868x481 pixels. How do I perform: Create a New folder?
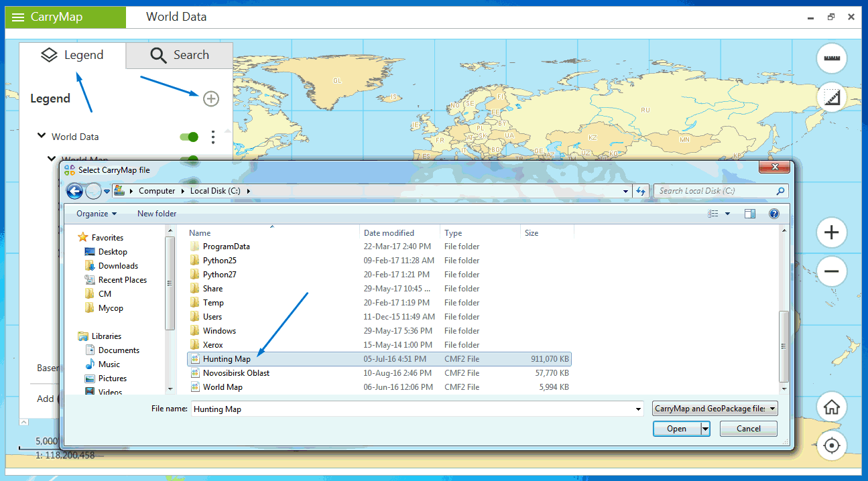click(x=156, y=213)
